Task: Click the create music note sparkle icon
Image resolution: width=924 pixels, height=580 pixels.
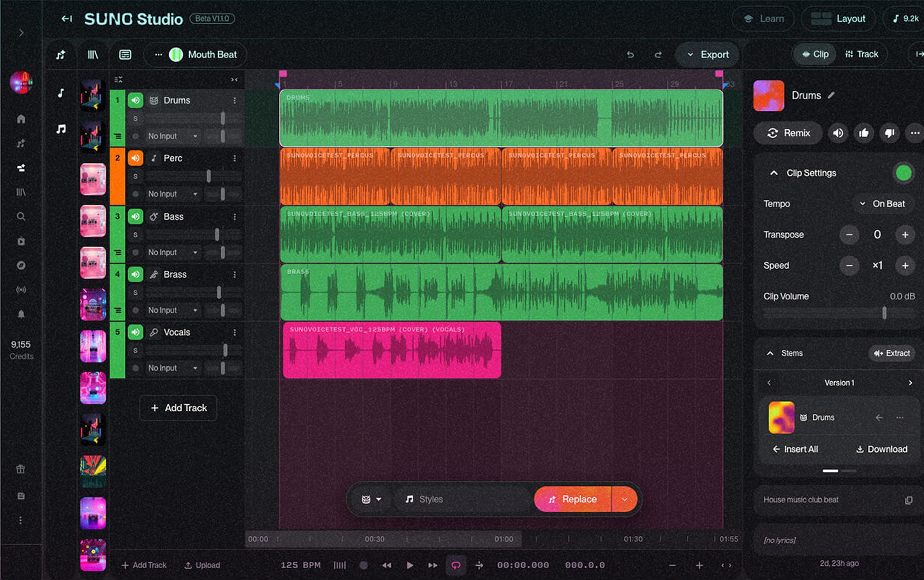Action: [60, 55]
